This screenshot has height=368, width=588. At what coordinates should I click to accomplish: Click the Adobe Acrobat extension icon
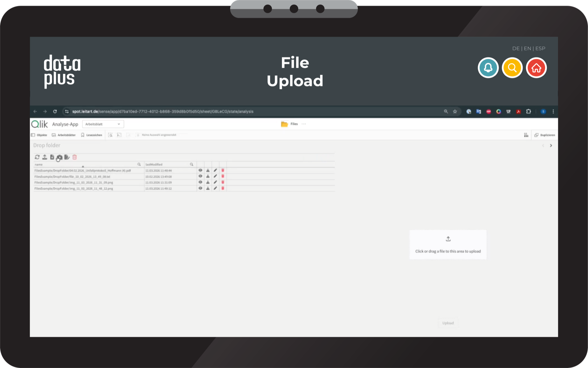point(518,112)
